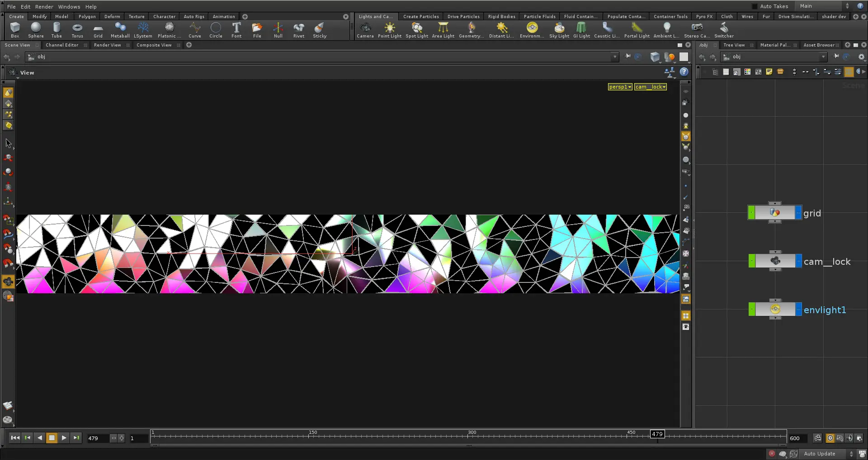This screenshot has width=868, height=460.
Task: Create a Sphere from the shelf
Action: pos(36,30)
